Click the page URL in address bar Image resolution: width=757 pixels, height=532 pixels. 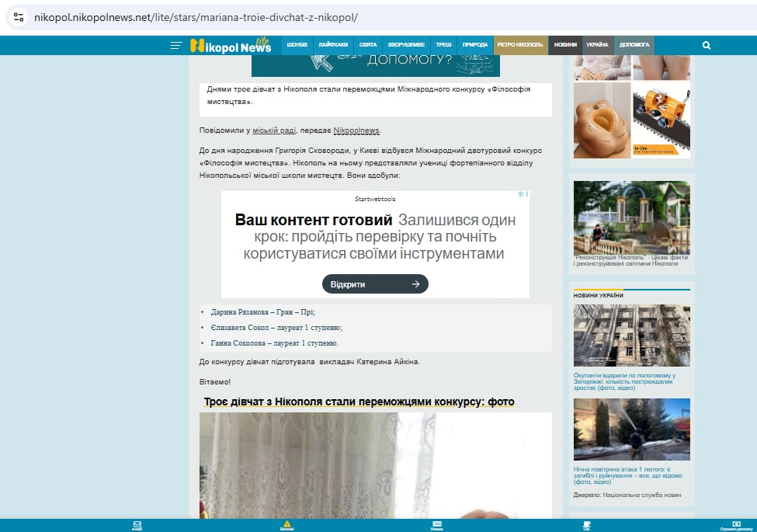[196, 17]
